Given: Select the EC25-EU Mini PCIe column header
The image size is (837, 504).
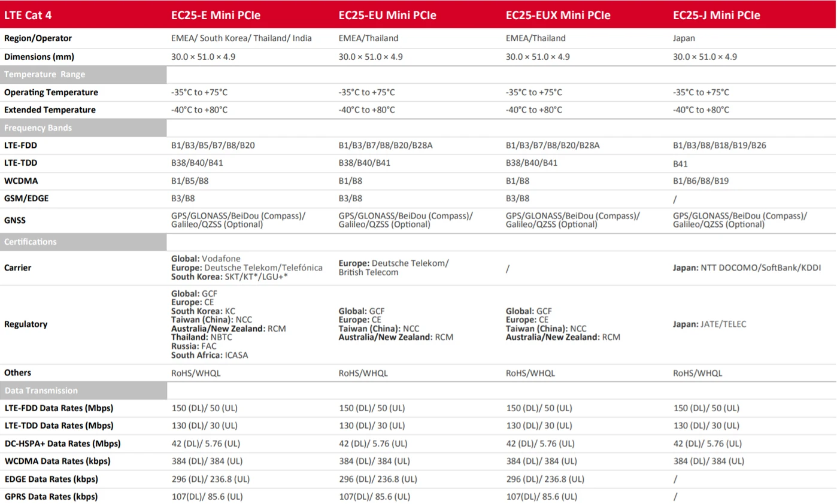Looking at the screenshot, I should coord(387,16).
